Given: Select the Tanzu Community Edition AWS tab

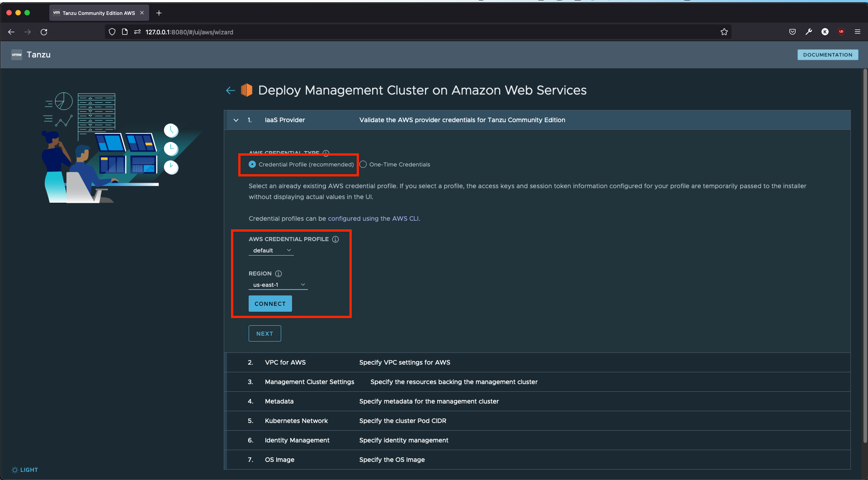Looking at the screenshot, I should pos(99,13).
